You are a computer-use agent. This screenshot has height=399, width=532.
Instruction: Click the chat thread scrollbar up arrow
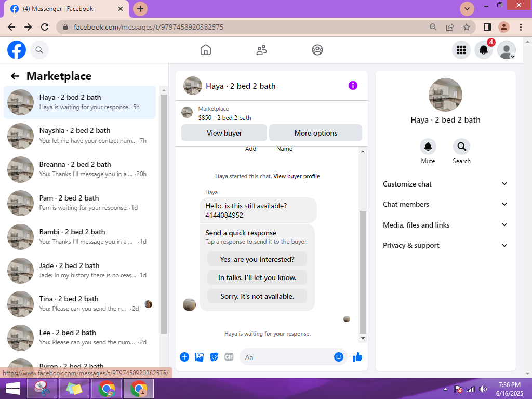coord(363,151)
